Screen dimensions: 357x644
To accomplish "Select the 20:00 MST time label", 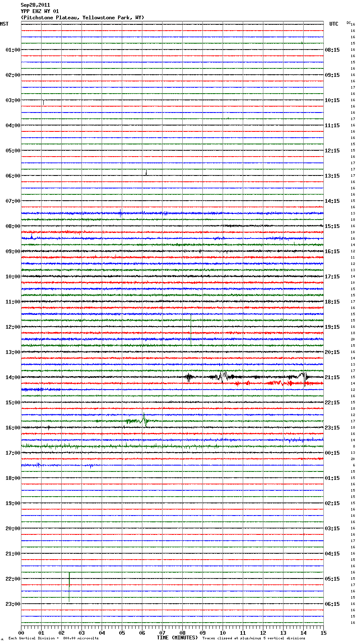I will tap(13, 529).
